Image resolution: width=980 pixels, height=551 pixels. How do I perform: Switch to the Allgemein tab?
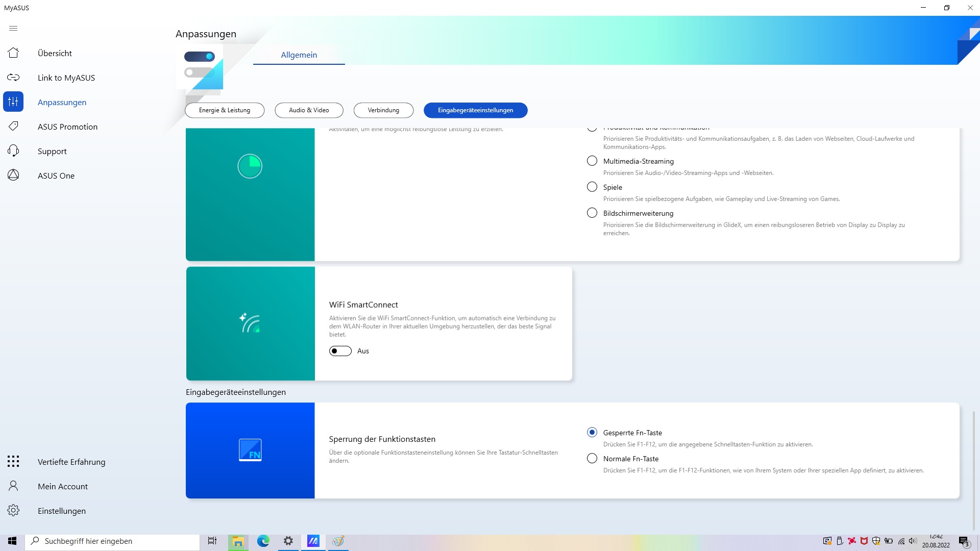299,55
